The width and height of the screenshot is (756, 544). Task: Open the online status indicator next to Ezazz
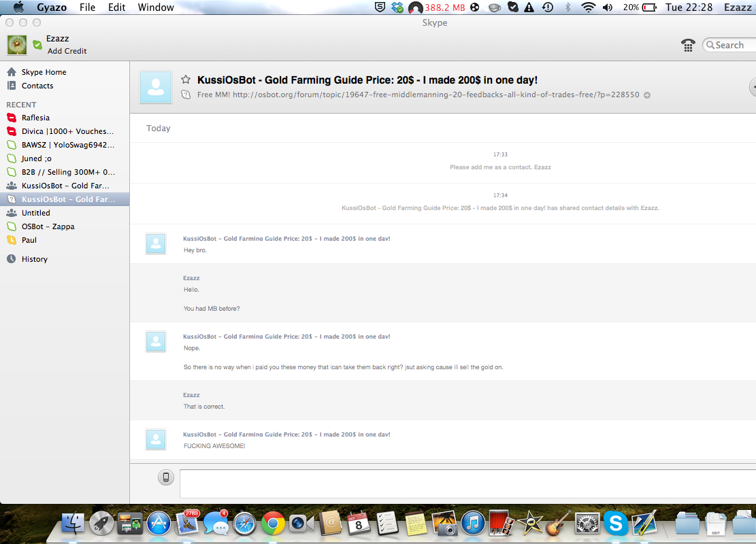(x=37, y=45)
